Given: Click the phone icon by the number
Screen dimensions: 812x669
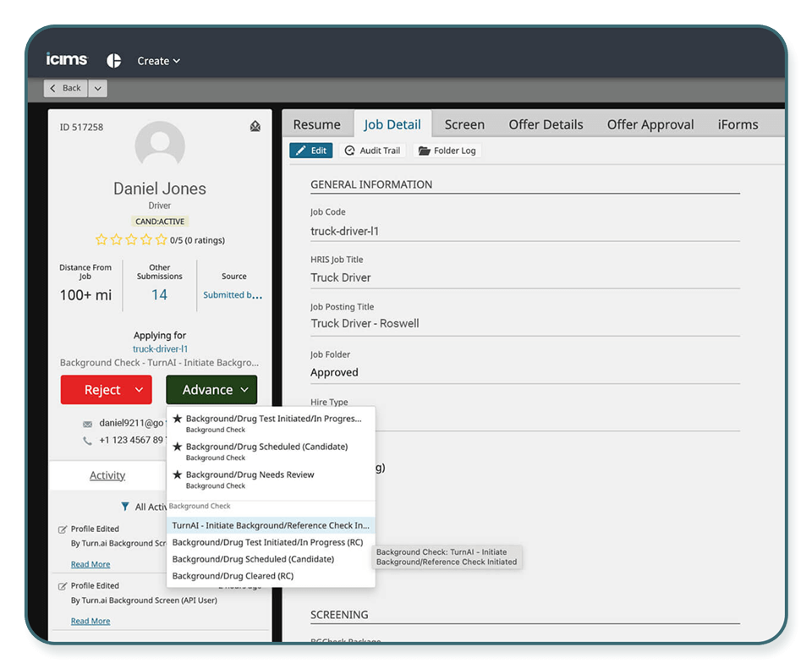Looking at the screenshot, I should click(x=87, y=441).
